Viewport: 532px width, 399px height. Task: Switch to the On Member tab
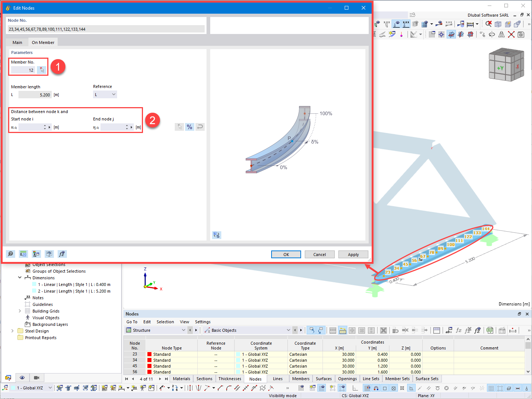coord(43,42)
